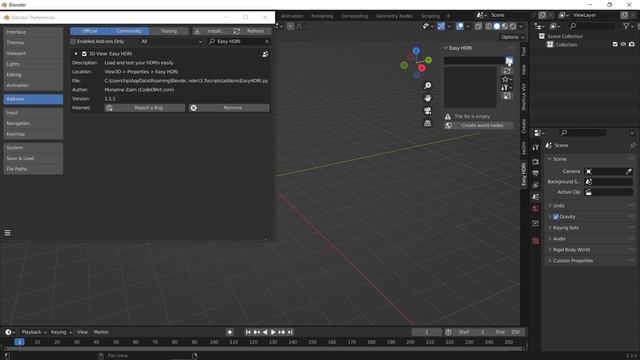Screen dimensions: 640x360
Task: Toggle show overlays in the viewport header
Action: click(460, 26)
